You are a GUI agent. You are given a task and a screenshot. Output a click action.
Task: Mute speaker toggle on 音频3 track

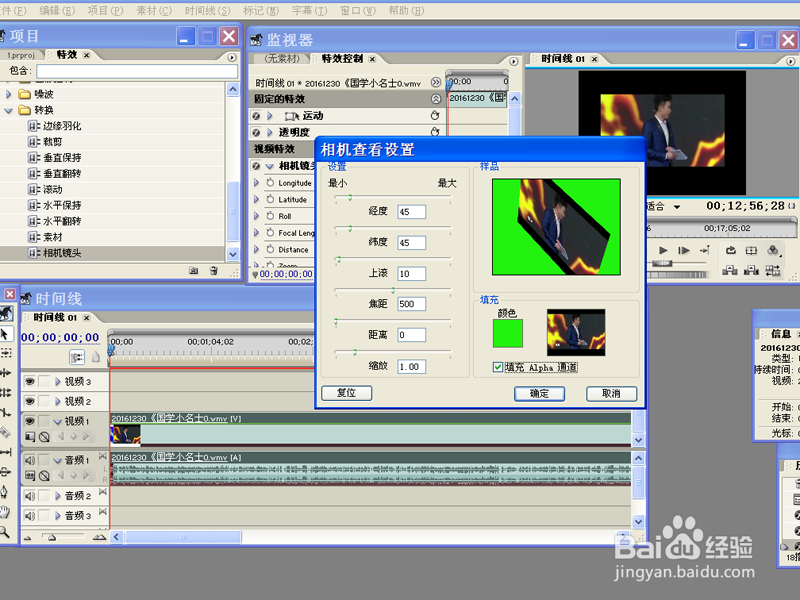pyautogui.click(x=30, y=516)
